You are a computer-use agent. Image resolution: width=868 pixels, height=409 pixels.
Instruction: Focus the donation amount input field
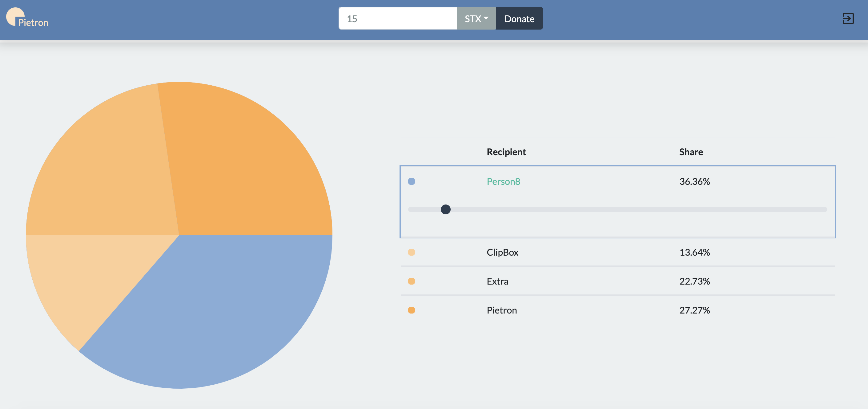tap(398, 18)
